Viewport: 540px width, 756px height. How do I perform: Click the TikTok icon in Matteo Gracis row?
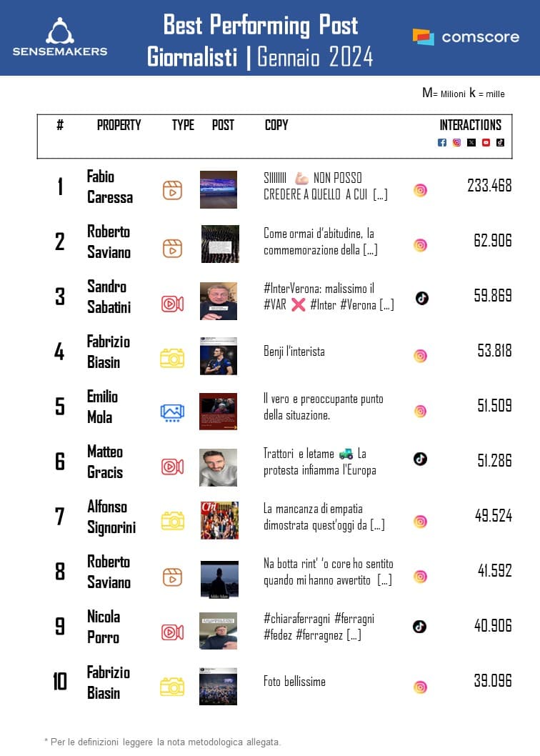[x=421, y=459]
